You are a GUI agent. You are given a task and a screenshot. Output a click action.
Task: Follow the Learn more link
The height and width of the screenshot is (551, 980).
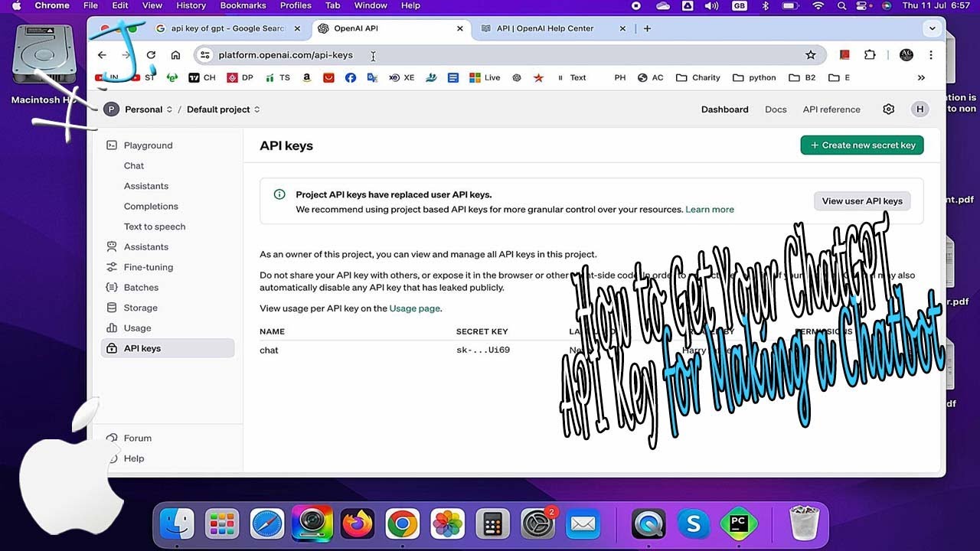[710, 210]
